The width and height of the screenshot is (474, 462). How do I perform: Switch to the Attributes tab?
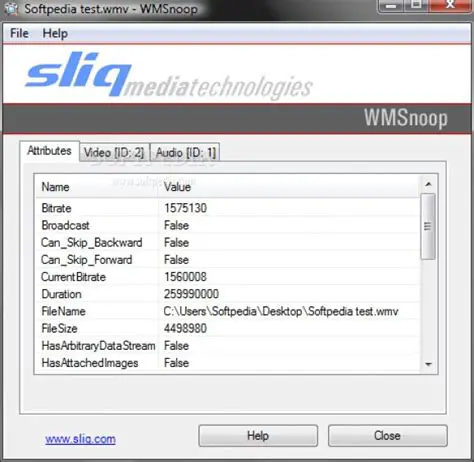coord(49,151)
